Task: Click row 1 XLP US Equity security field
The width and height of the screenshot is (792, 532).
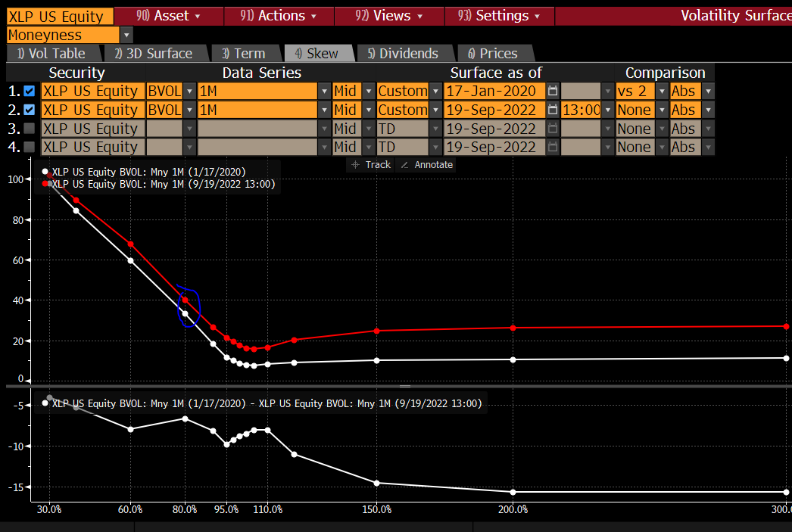Action: click(93, 92)
